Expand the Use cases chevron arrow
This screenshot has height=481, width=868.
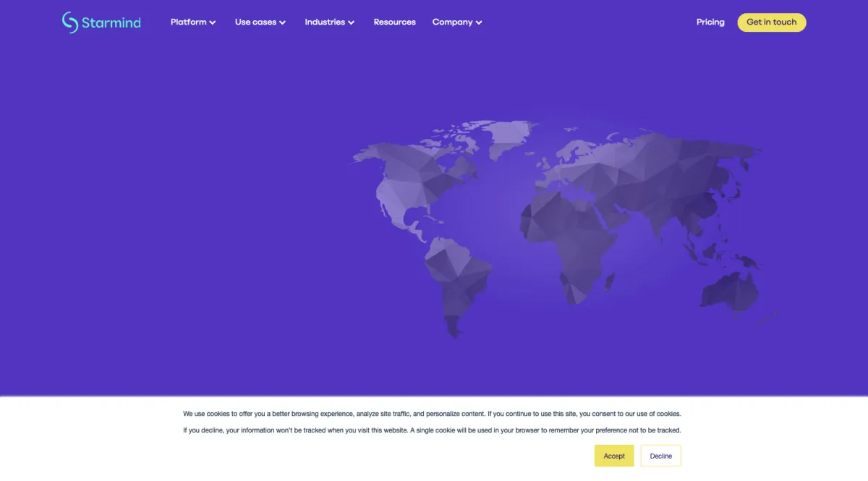(x=283, y=23)
